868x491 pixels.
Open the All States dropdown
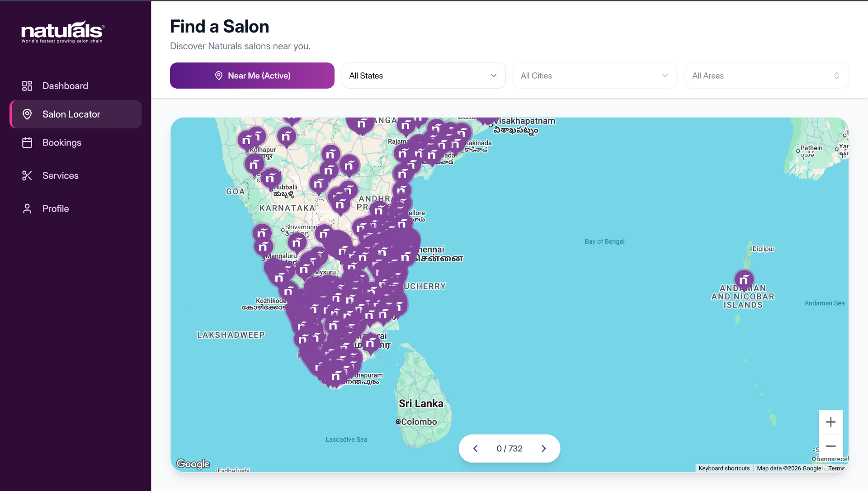tap(423, 76)
